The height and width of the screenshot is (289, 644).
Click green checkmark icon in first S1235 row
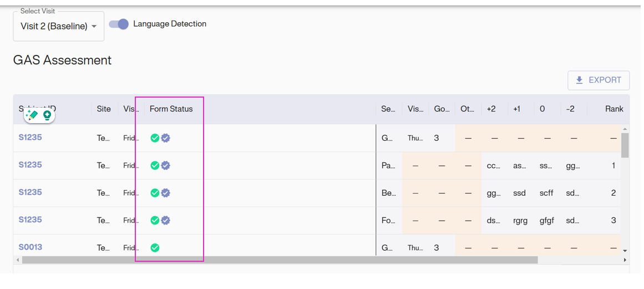(x=155, y=138)
